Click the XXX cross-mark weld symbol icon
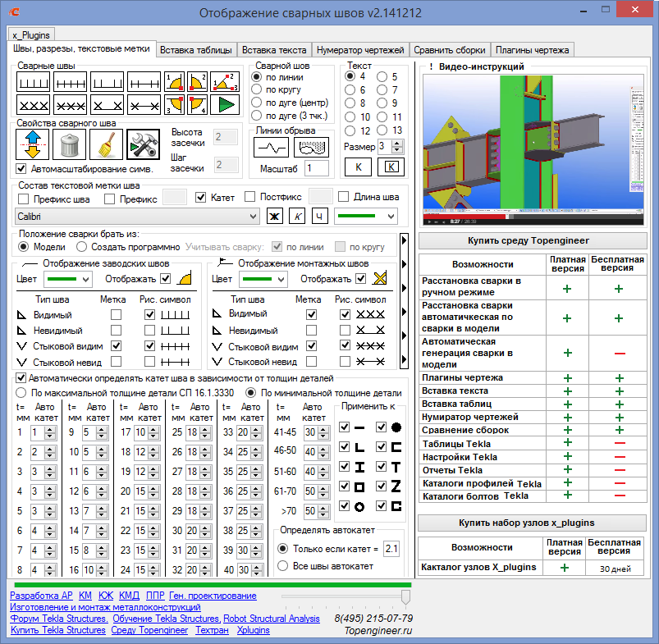 point(32,104)
